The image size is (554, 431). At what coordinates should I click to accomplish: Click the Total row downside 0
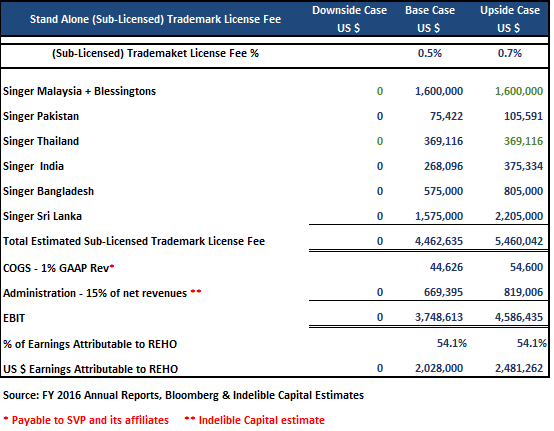380,241
